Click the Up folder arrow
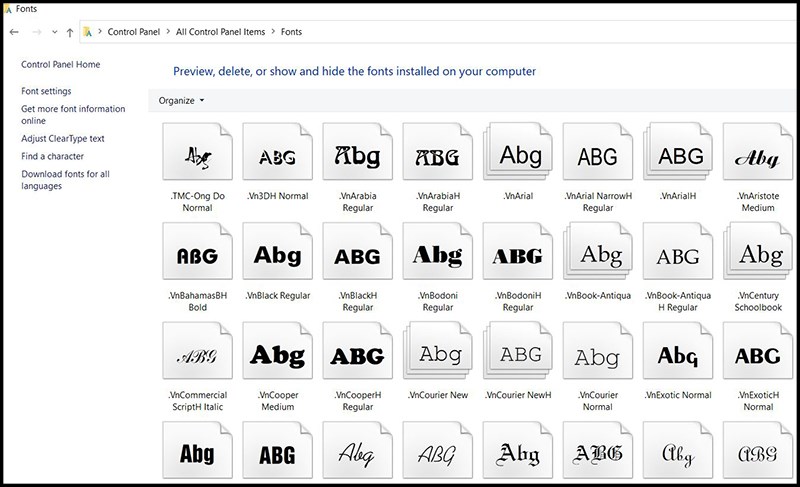 (x=69, y=32)
